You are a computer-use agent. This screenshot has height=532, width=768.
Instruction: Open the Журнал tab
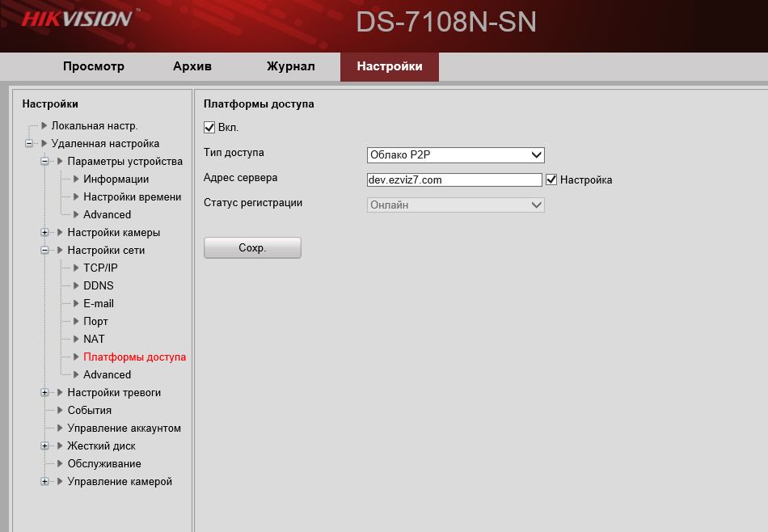click(291, 66)
